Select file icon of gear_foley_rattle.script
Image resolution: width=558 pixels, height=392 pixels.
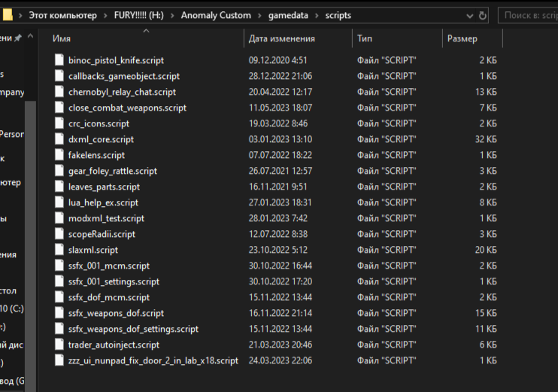(x=59, y=171)
